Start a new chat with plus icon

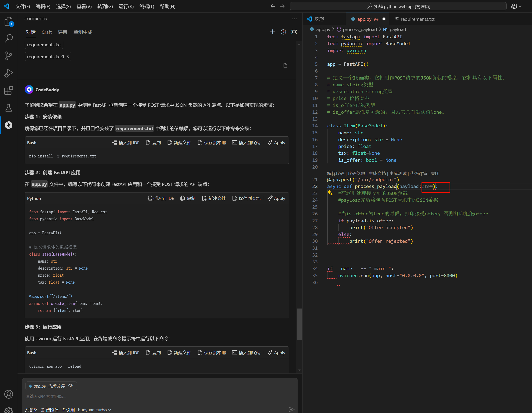click(x=272, y=32)
